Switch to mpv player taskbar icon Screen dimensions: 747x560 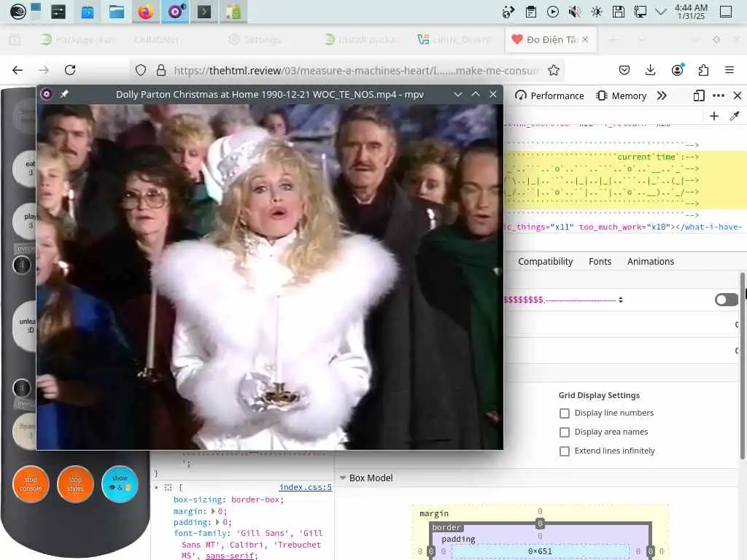pyautogui.click(x=175, y=12)
